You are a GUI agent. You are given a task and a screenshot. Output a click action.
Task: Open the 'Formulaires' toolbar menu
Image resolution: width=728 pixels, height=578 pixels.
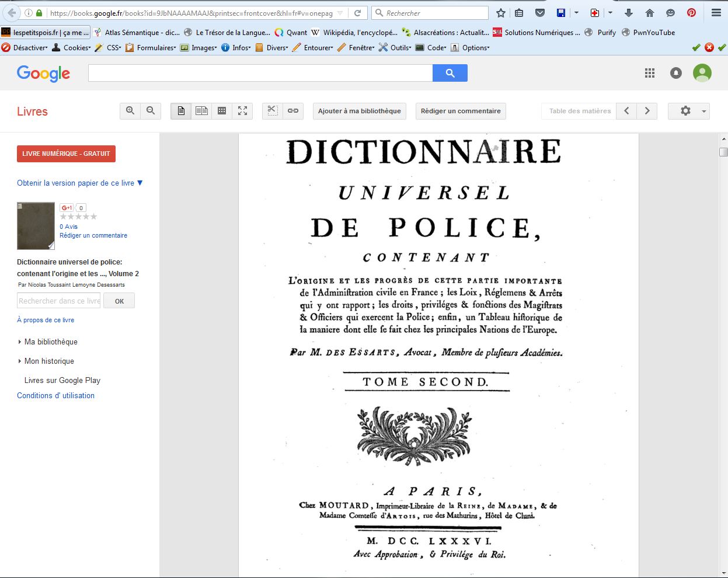(x=155, y=48)
